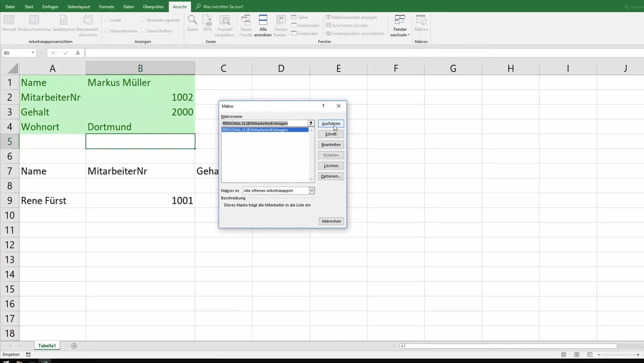Click the Ausführen button

coord(331,123)
